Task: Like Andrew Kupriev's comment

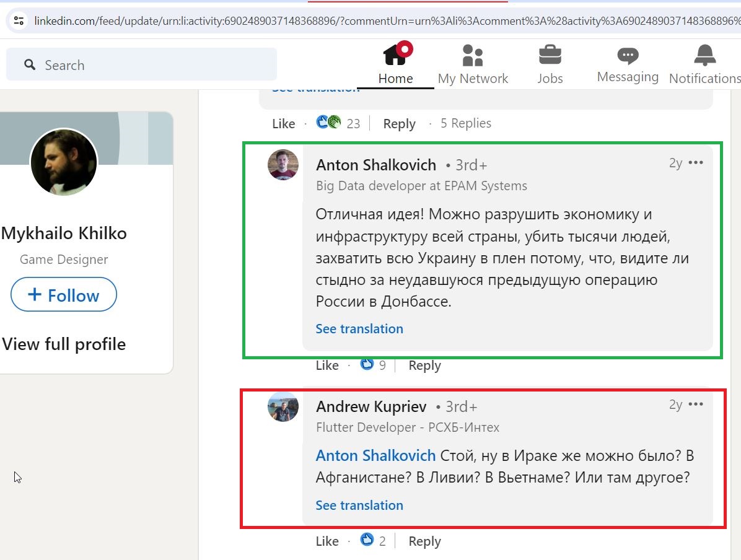Action: (327, 541)
